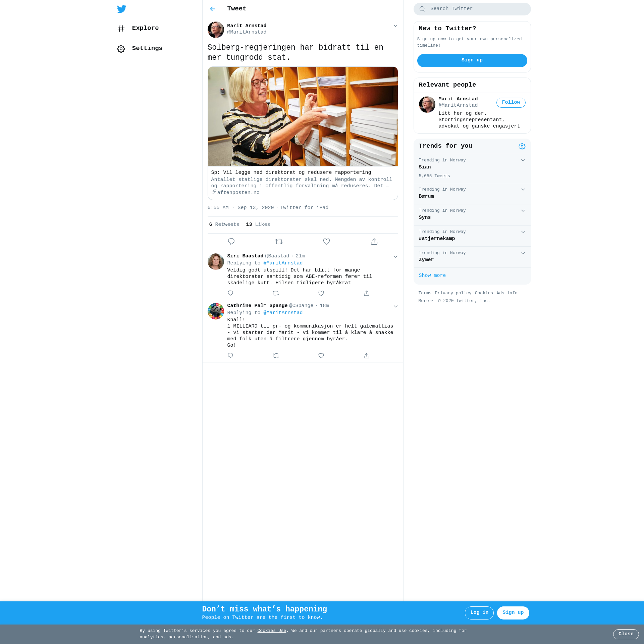This screenshot has width=644, height=644.
Task: Open the Aftenposten article image
Action: [303, 116]
